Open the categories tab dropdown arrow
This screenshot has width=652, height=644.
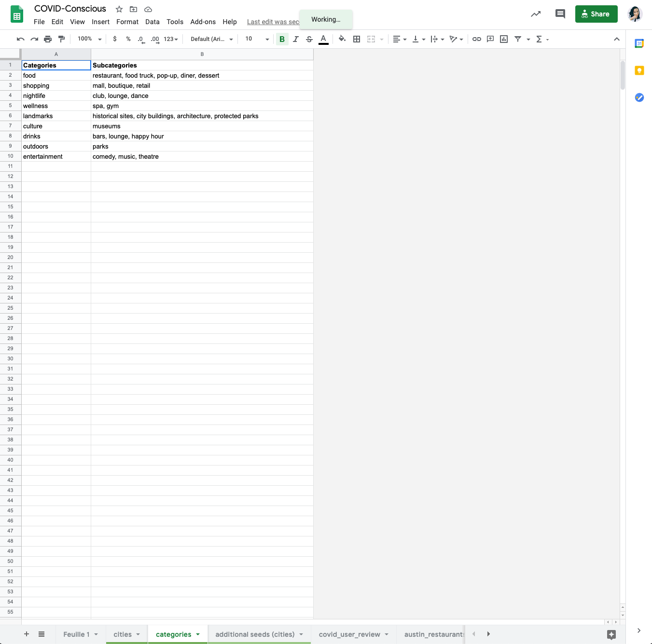click(x=198, y=634)
